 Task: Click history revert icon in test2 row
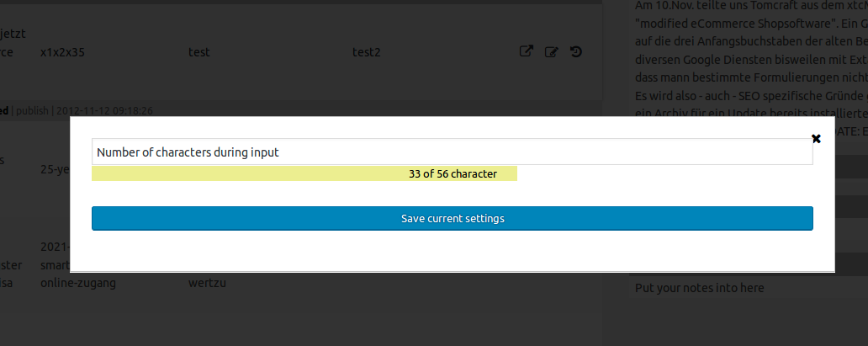point(575,52)
